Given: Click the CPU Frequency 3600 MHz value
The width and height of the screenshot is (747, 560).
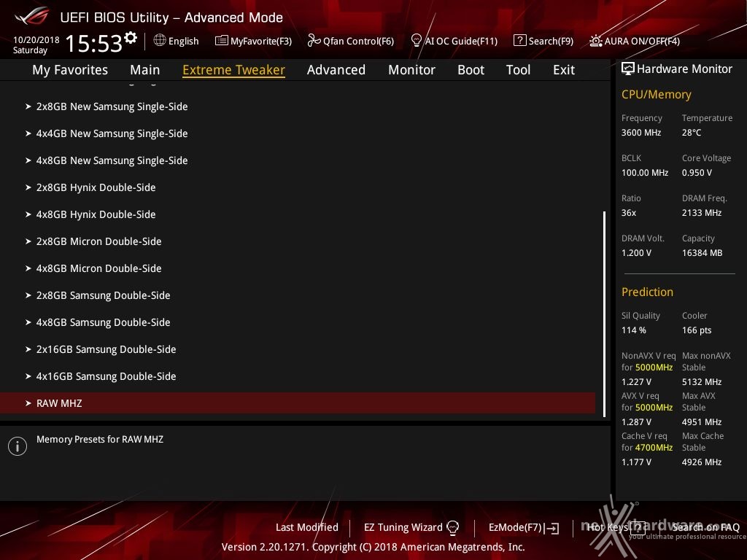Looking at the screenshot, I should point(640,133).
